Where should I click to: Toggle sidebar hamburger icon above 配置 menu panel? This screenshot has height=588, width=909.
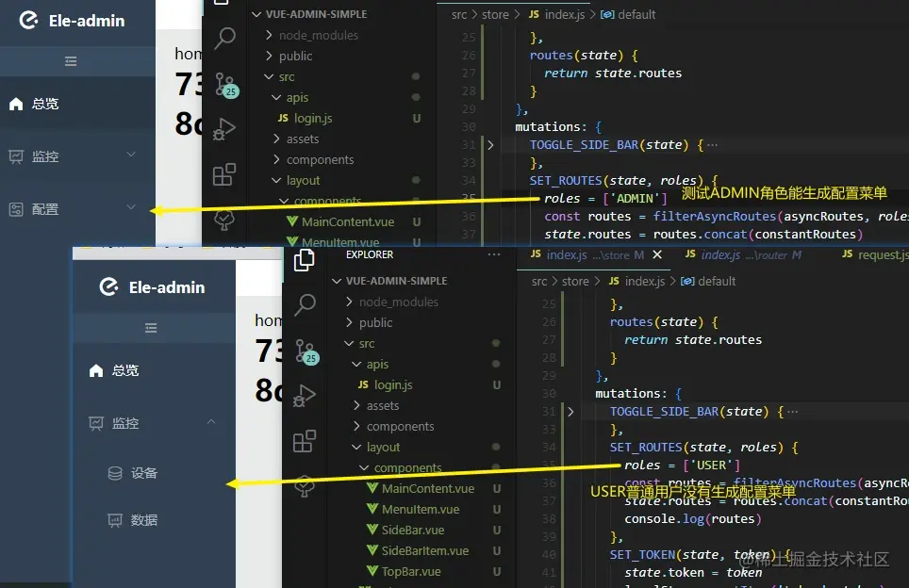[x=71, y=61]
